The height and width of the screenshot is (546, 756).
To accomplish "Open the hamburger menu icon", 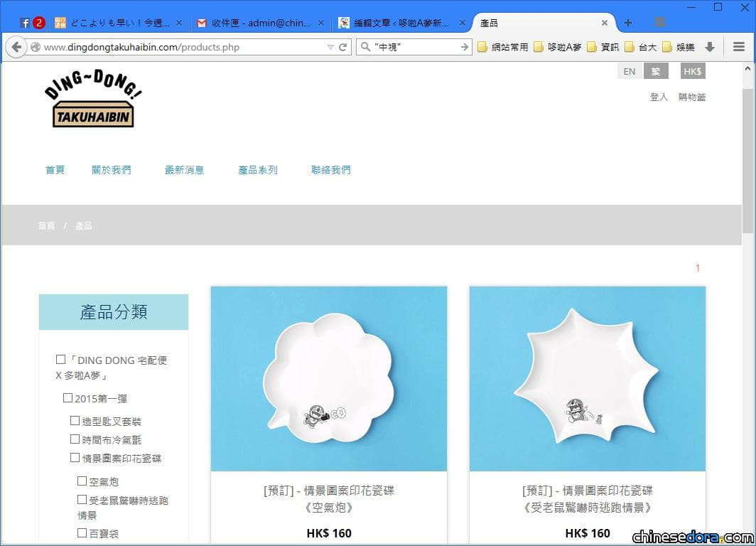I will [x=739, y=47].
